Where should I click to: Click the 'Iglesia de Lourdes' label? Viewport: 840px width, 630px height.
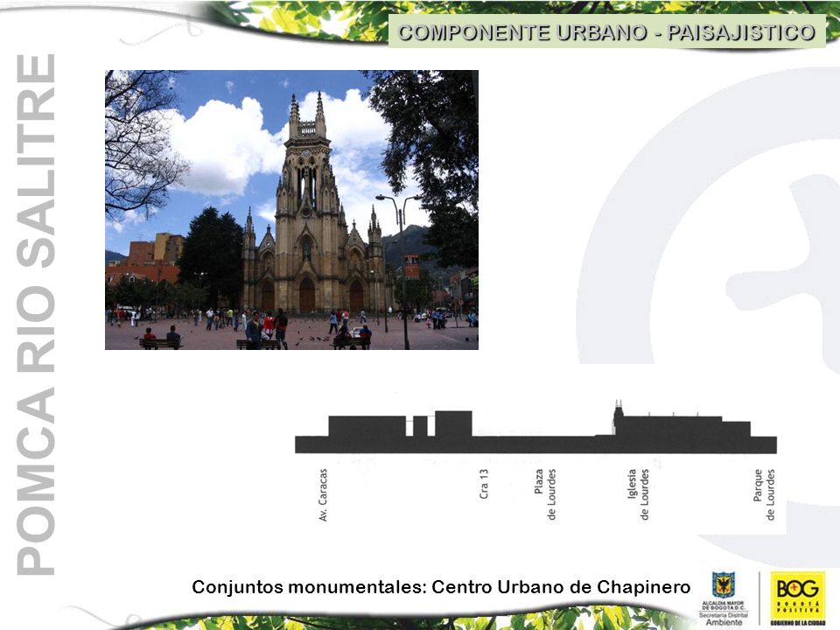tap(638, 494)
